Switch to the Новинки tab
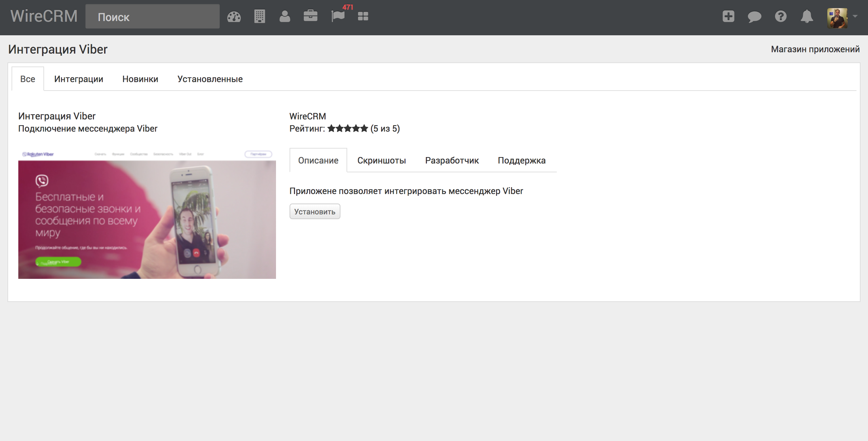The image size is (868, 441). pyautogui.click(x=140, y=79)
